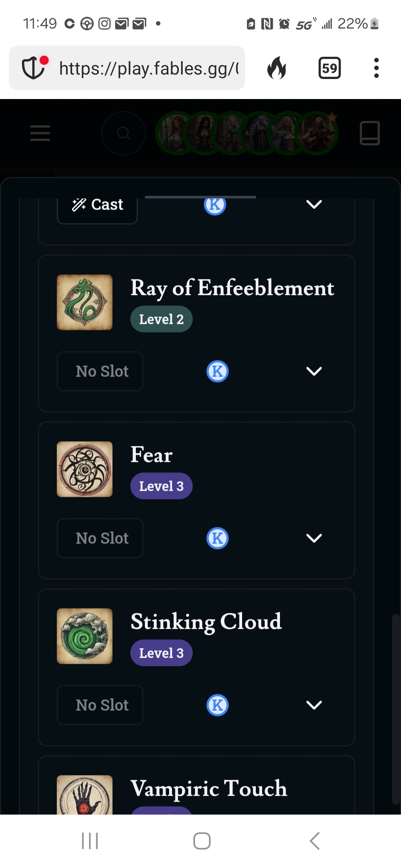The width and height of the screenshot is (401, 868).
Task: Expand the Ray of Enfeeblement details chevron
Action: (x=314, y=371)
